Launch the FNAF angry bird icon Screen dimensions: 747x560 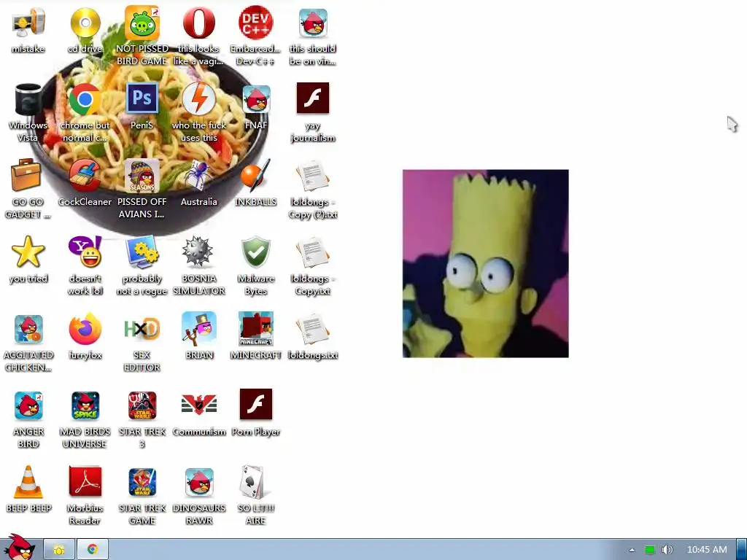click(x=256, y=99)
